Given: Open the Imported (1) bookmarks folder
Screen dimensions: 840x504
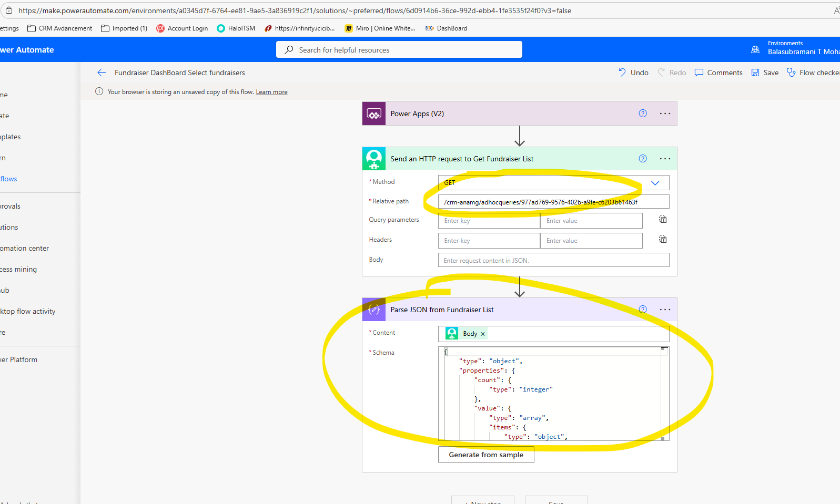Looking at the screenshot, I should pyautogui.click(x=124, y=28).
